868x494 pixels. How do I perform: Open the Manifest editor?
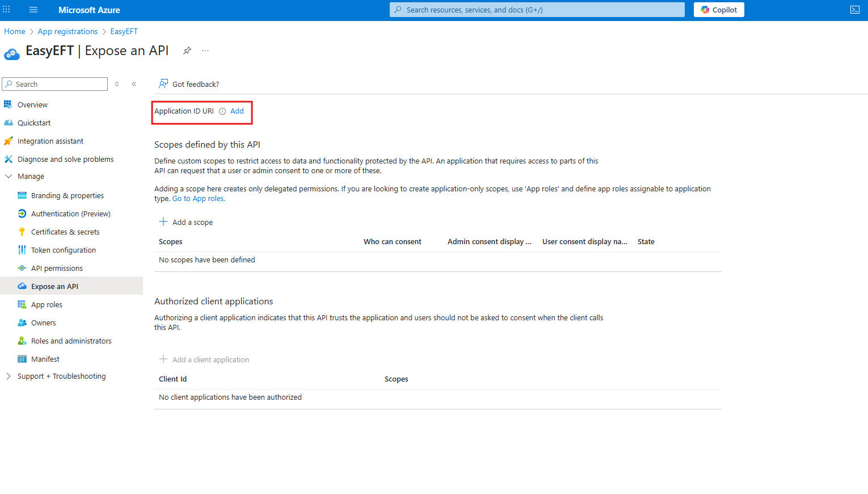pyautogui.click(x=45, y=359)
